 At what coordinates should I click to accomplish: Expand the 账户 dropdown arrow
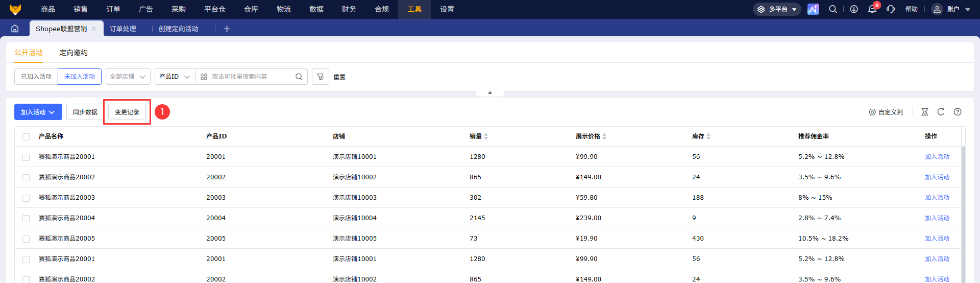(968, 9)
